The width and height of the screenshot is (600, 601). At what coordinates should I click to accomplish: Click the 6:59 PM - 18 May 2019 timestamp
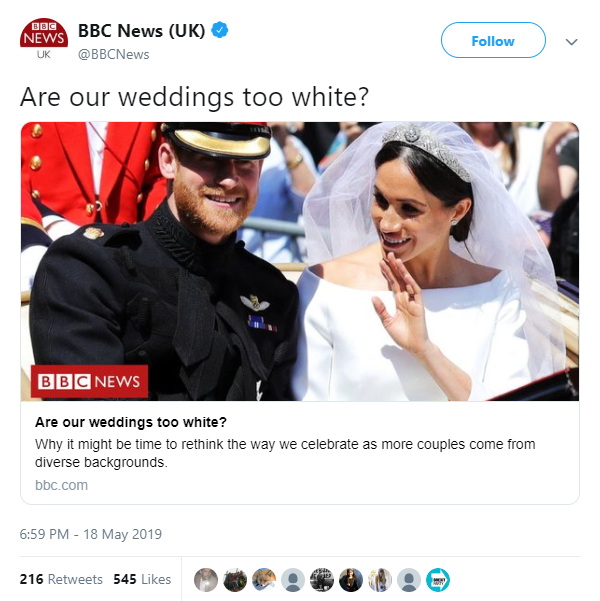coord(91,534)
